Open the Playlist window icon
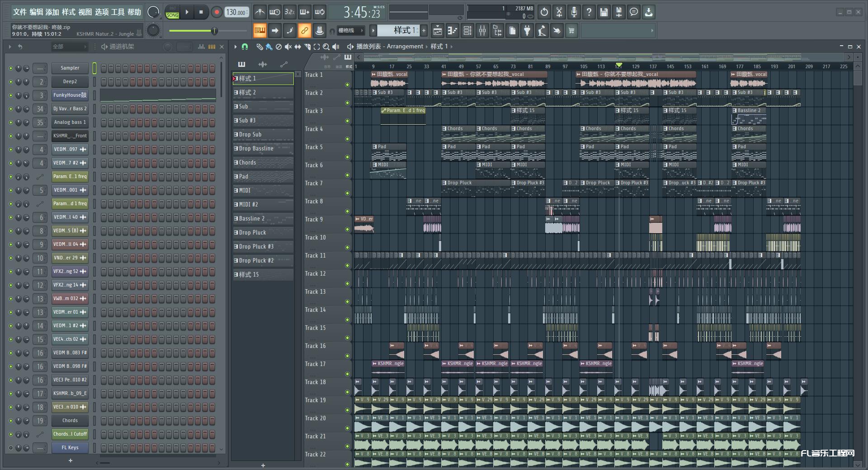Screen dimensions: 868x470 (x=438, y=31)
